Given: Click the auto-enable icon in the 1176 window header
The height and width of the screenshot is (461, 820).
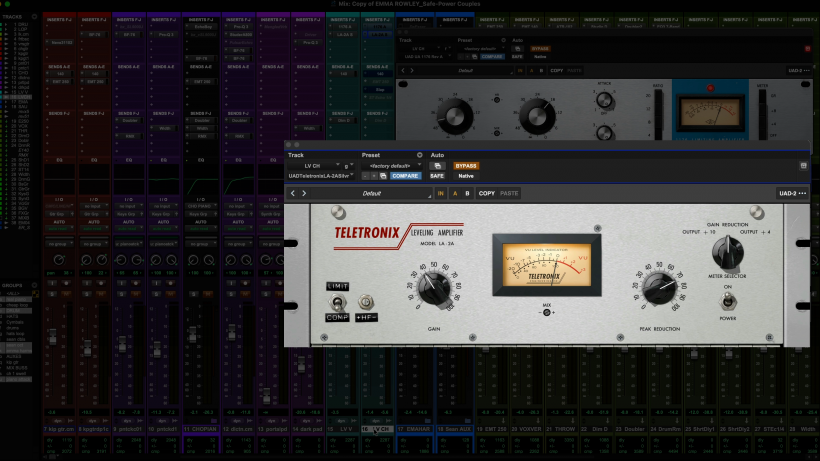Looking at the screenshot, I should 517,49.
